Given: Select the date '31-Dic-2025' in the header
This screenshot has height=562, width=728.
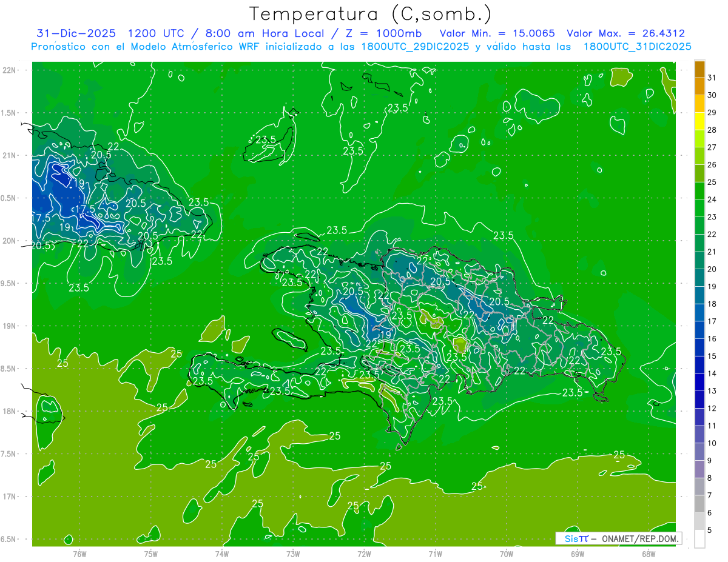Looking at the screenshot, I should [x=76, y=33].
